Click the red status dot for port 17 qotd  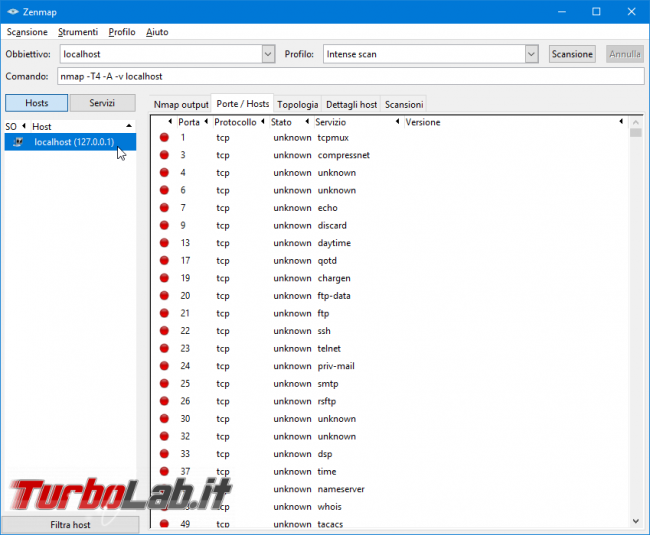[x=164, y=260]
